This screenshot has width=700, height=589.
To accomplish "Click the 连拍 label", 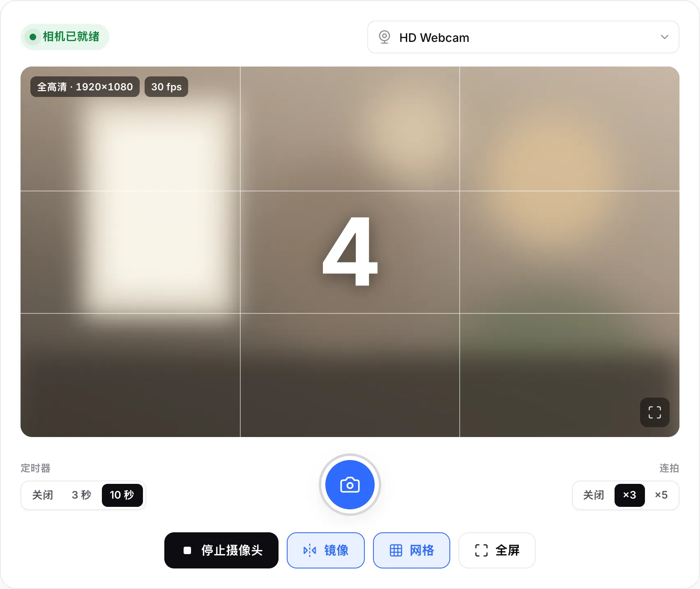I will click(x=669, y=468).
